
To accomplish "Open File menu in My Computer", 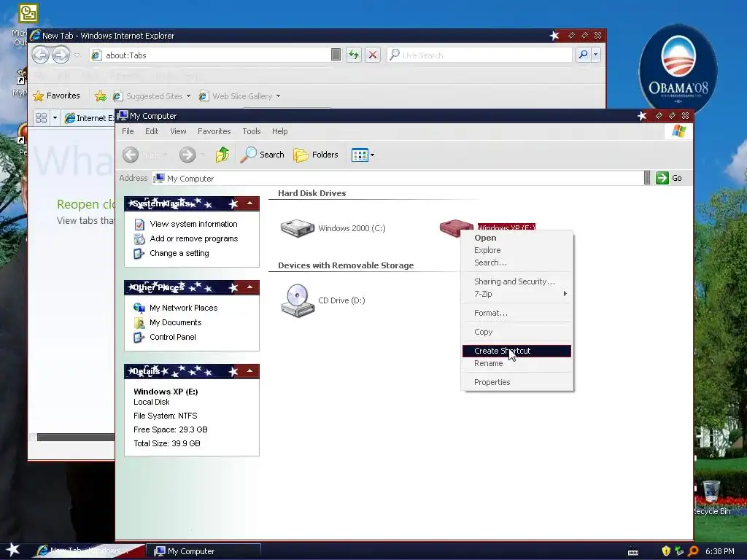I will click(128, 131).
